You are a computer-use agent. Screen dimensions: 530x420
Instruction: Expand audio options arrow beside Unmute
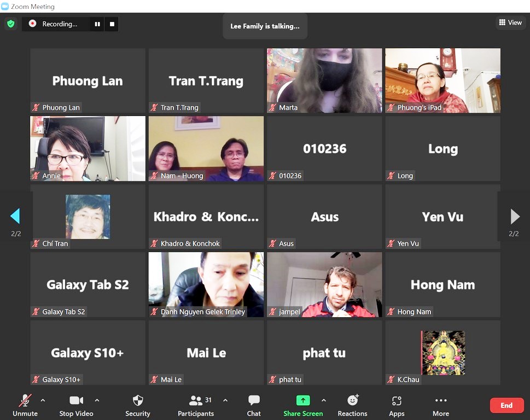pos(43,400)
